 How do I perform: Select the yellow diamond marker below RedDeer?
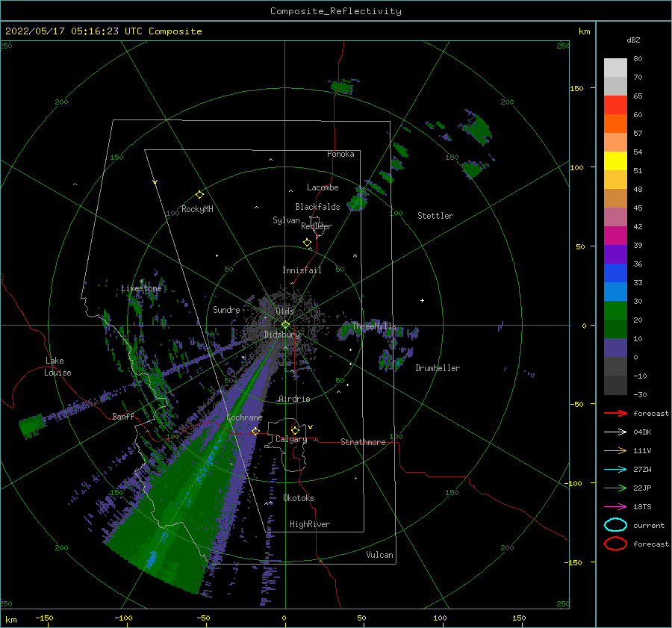[308, 243]
